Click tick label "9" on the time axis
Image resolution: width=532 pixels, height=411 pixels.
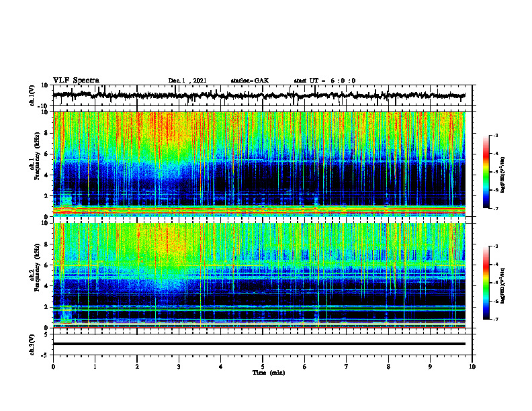(x=430, y=367)
